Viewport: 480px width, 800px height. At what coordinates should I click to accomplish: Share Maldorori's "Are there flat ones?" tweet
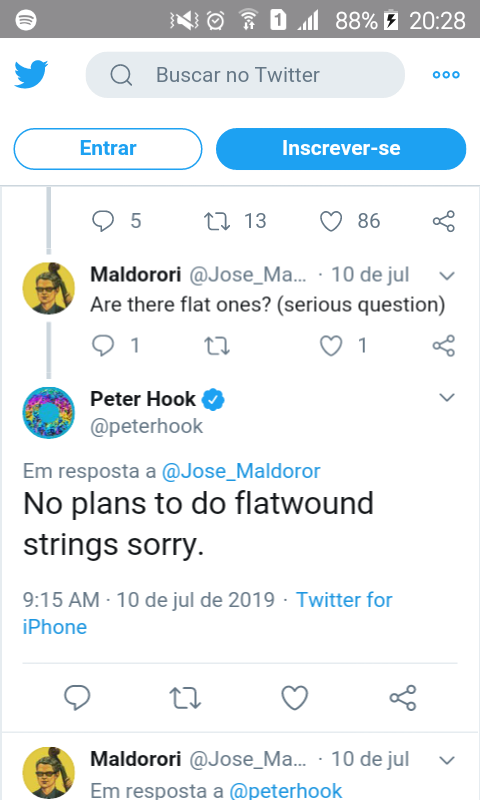click(443, 346)
